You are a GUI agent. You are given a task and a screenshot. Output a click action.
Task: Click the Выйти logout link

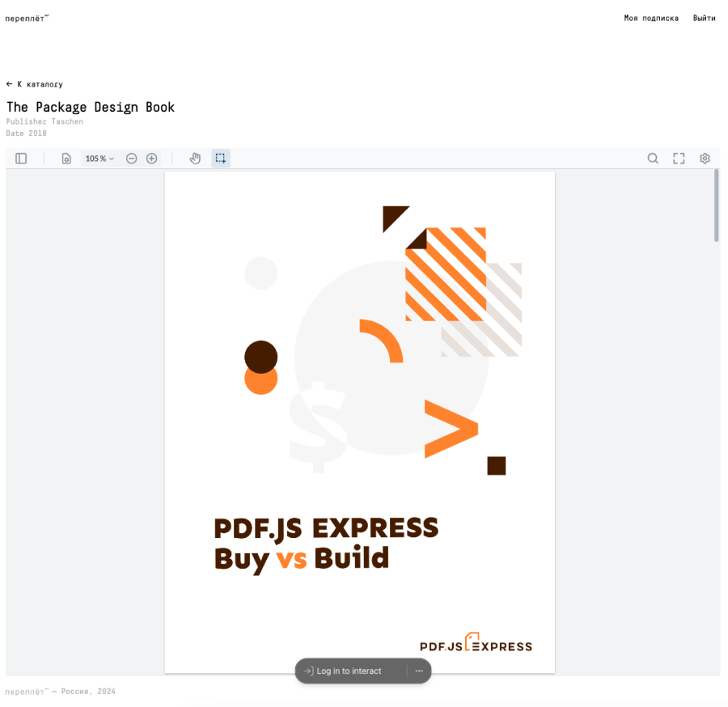pyautogui.click(x=704, y=18)
